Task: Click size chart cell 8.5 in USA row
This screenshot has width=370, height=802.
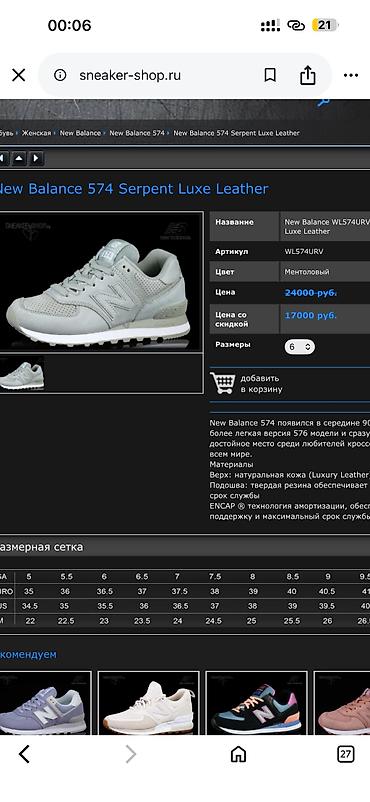Action: tap(293, 576)
